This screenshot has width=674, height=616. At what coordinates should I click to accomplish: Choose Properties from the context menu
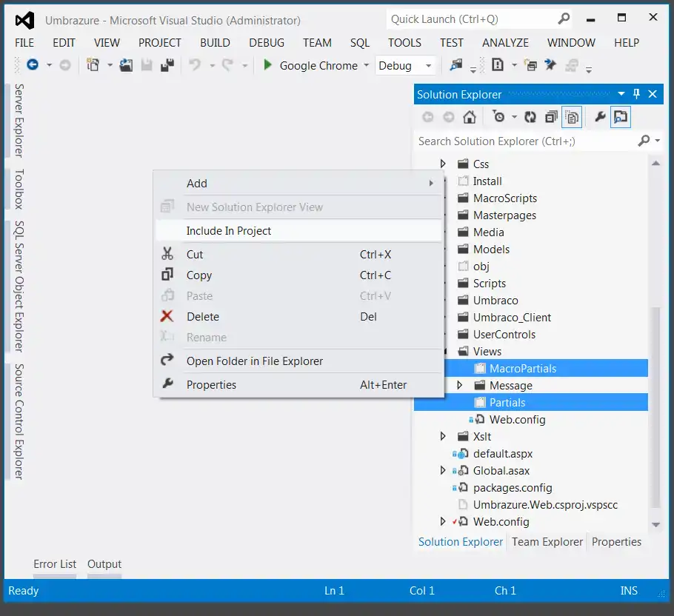pyautogui.click(x=298, y=384)
